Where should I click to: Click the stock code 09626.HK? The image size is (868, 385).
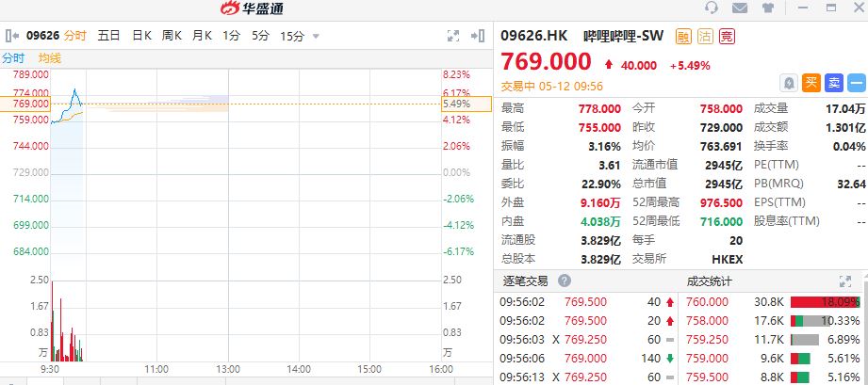[x=534, y=36]
